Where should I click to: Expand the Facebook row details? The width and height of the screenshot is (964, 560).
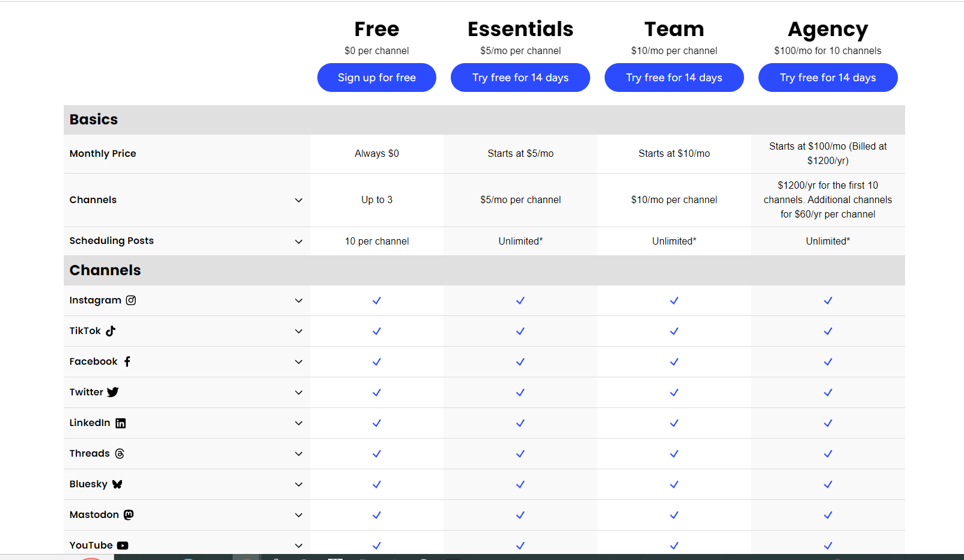[x=299, y=362]
